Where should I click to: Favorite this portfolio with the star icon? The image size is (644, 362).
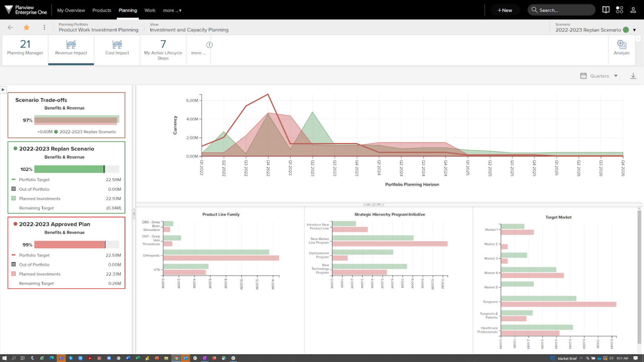26,27
